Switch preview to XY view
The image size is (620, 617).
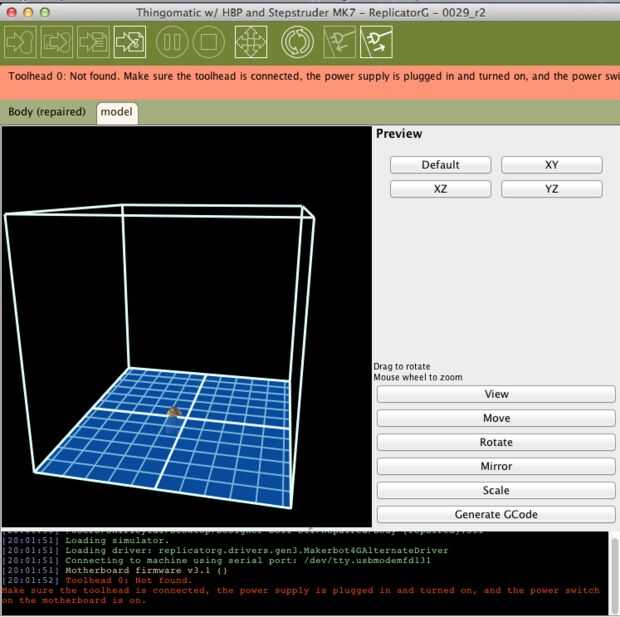tap(552, 165)
